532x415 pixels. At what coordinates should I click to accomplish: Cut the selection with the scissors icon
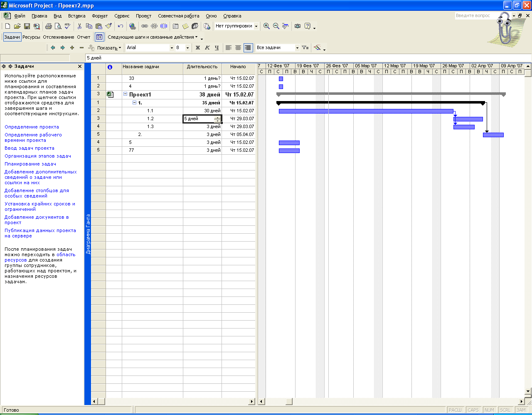tap(79, 26)
